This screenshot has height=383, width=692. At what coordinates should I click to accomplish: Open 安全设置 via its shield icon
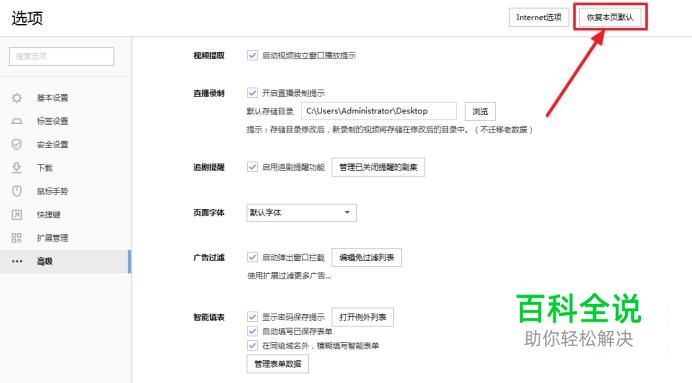pos(17,144)
